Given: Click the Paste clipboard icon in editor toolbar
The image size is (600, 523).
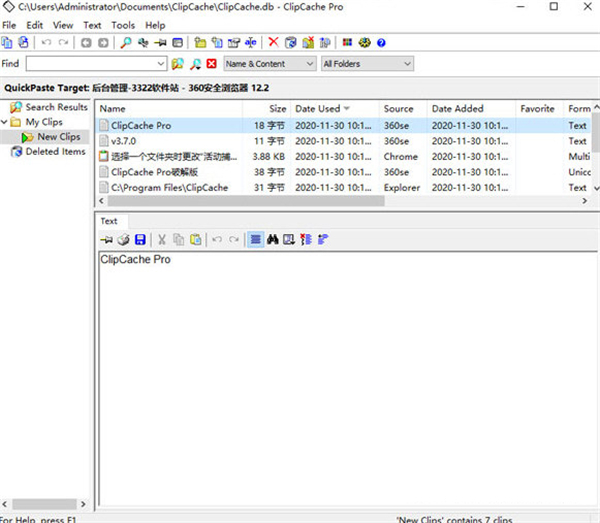Looking at the screenshot, I should point(196,240).
